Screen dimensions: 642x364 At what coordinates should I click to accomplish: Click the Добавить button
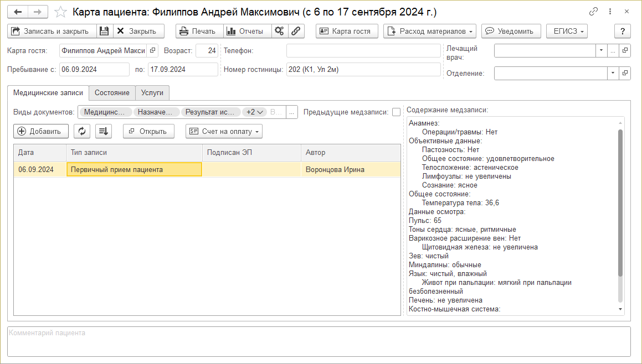[x=41, y=131]
